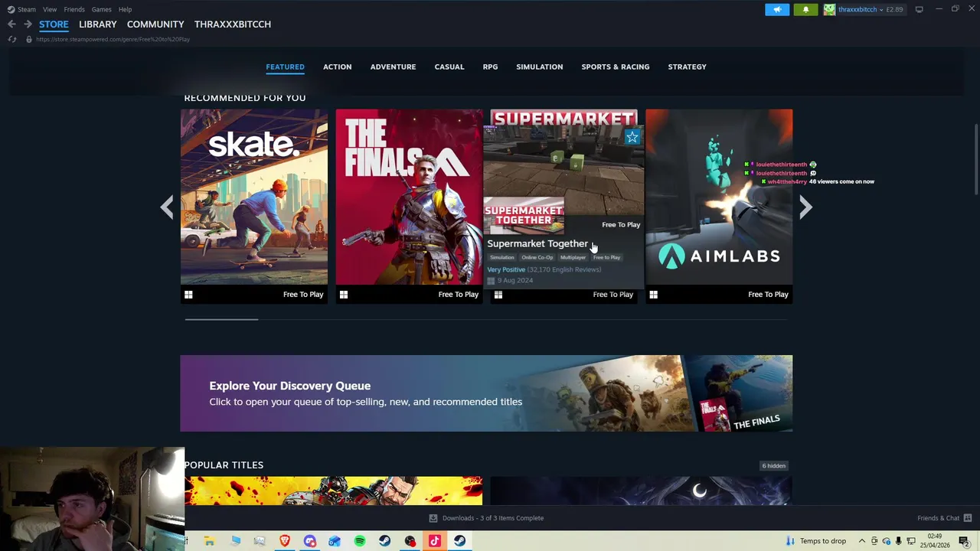Click the profile avatar picture
The width and height of the screenshot is (980, 551).
pos(829,9)
